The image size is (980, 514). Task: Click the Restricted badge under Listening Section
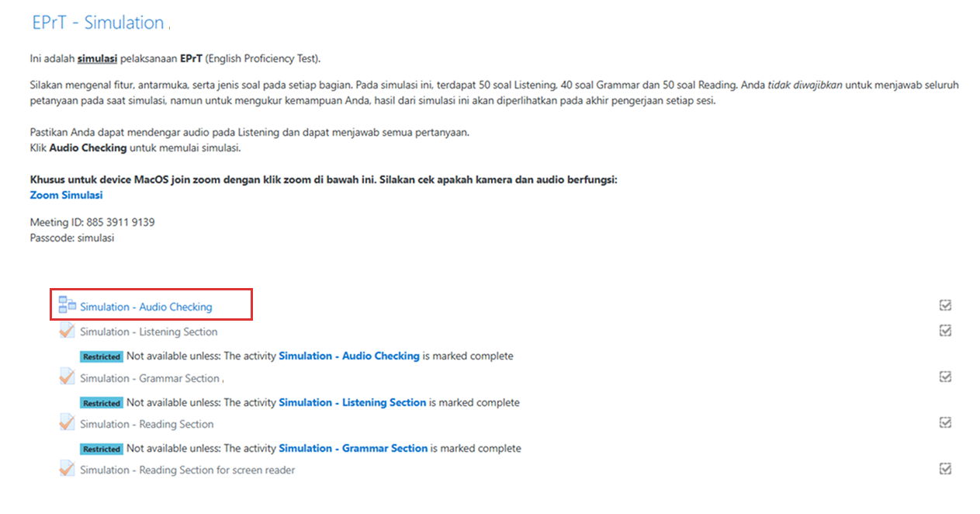[x=102, y=356]
